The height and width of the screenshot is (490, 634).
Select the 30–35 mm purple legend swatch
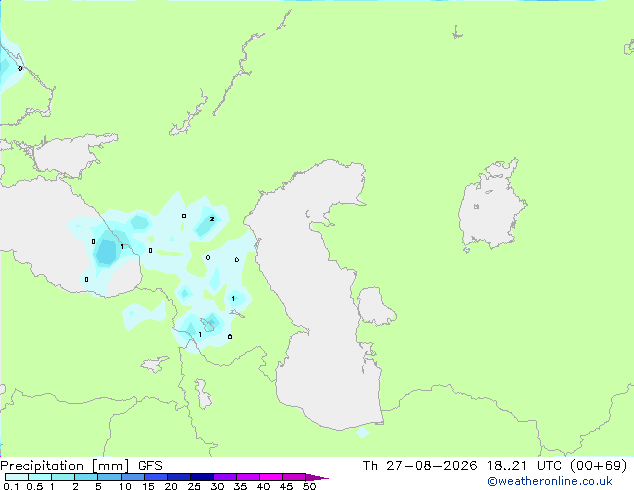[x=225, y=477]
